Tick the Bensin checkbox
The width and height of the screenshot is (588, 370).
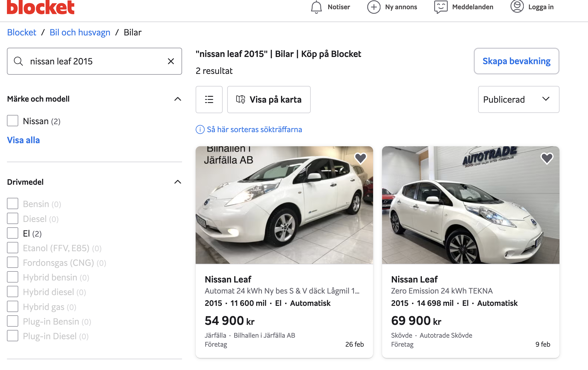coord(13,204)
